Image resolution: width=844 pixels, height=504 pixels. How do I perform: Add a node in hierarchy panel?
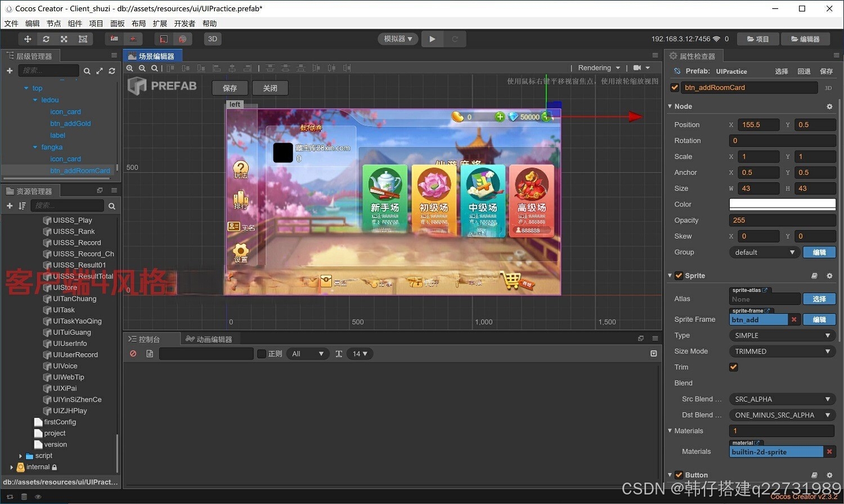point(10,70)
